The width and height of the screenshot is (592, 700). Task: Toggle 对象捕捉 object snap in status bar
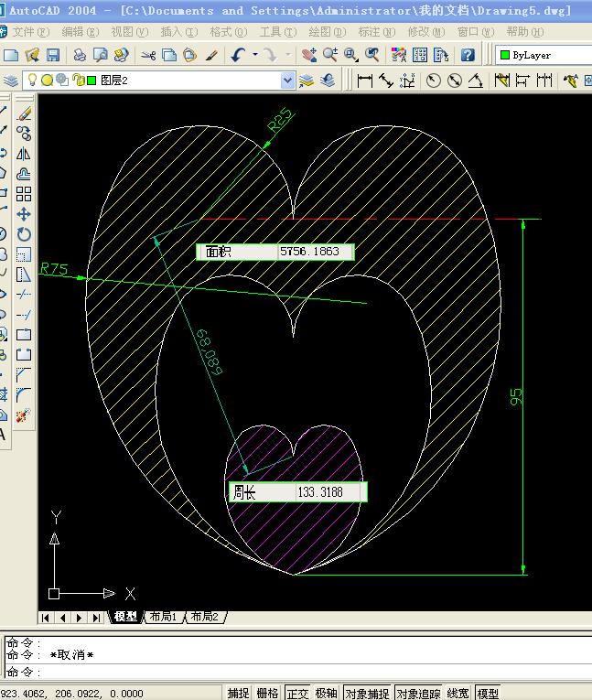(x=367, y=693)
